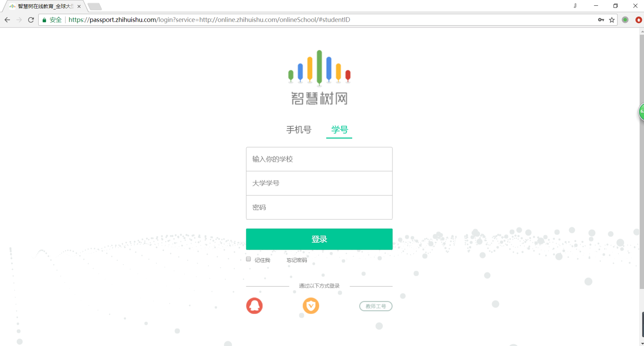Screen dimensions: 644x346
Task: Click the 记住我 label text
Action: click(262, 260)
